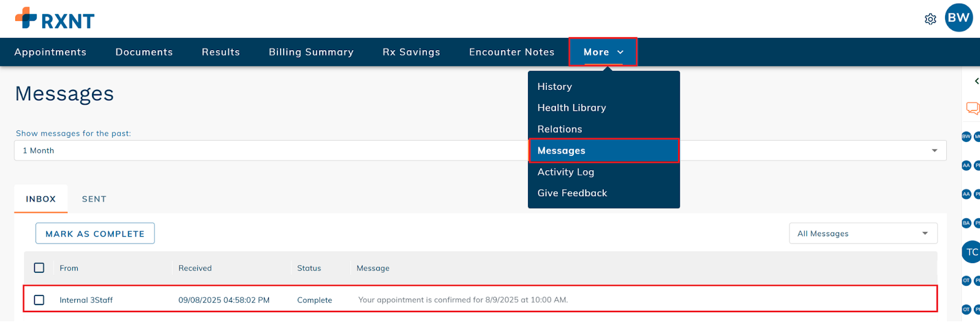Viewport: 980px width, 323px height.
Task: Check the Internal 3Staff message checkbox
Action: point(39,300)
